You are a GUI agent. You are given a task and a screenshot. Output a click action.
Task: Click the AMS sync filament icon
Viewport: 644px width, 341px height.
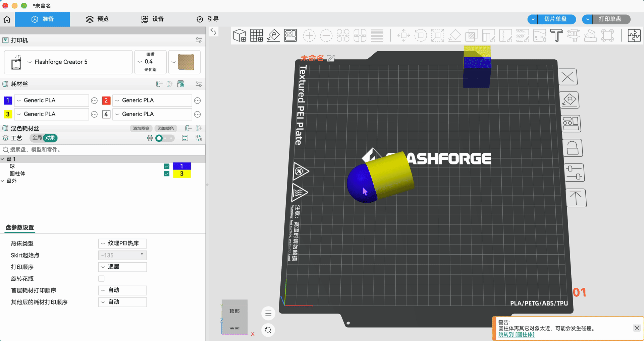(x=181, y=84)
